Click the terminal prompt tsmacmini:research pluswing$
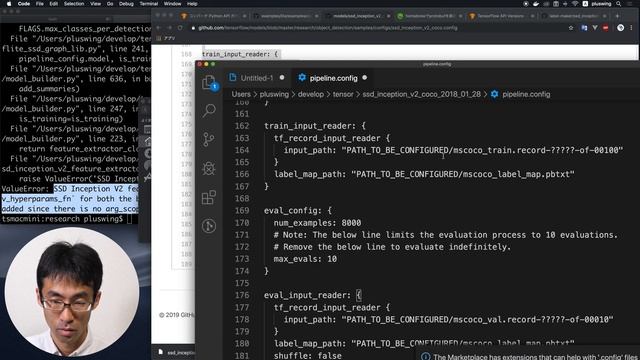The height and width of the screenshot is (360, 640). tap(62, 219)
